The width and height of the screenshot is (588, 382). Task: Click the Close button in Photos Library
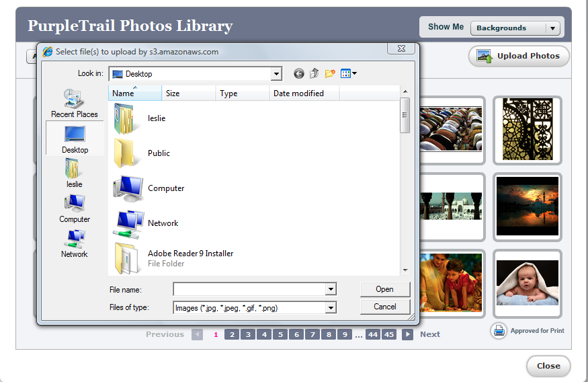pyautogui.click(x=548, y=366)
